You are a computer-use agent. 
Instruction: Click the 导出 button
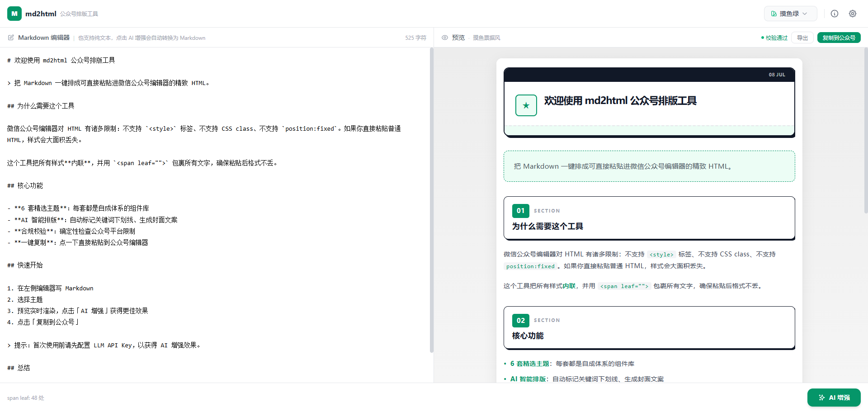[802, 38]
